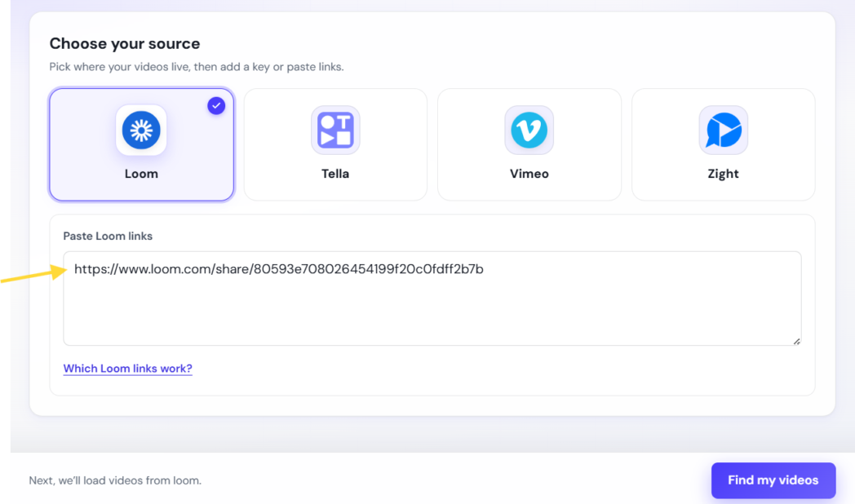Select the Tella logo icon
Image resolution: width=855 pixels, height=504 pixels.
tap(335, 130)
